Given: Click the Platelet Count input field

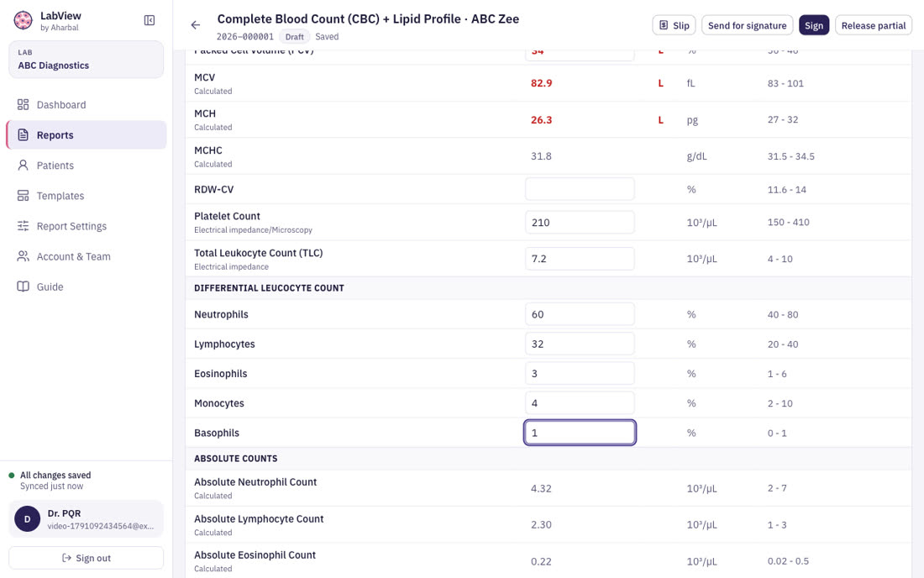Looking at the screenshot, I should pos(580,223).
